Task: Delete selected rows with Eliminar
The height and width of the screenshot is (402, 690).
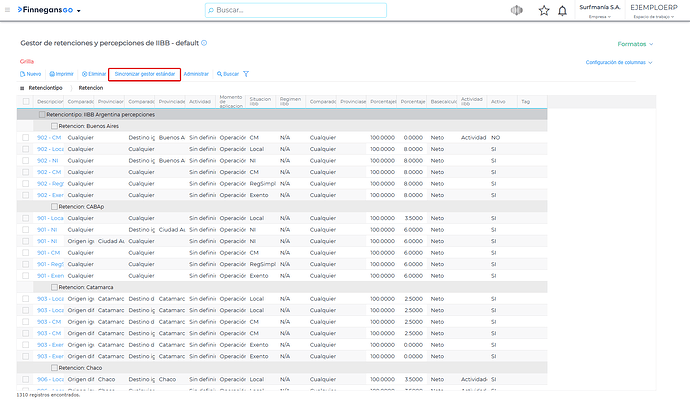Action: pyautogui.click(x=94, y=74)
